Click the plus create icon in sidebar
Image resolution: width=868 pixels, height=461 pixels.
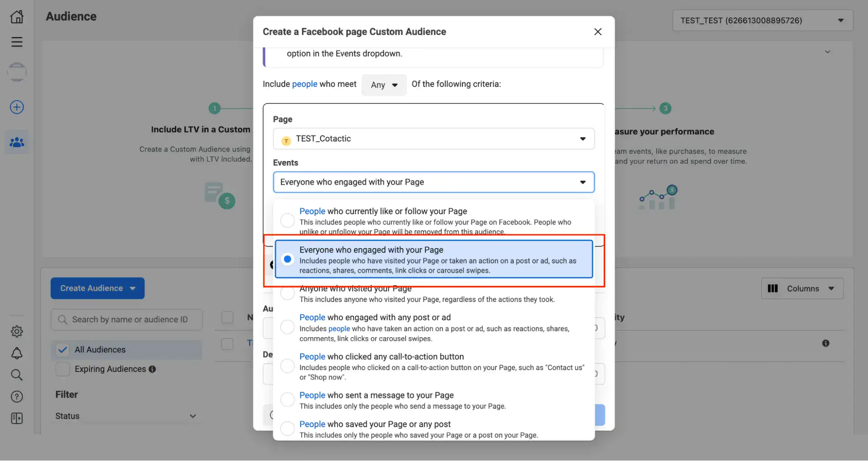[17, 107]
